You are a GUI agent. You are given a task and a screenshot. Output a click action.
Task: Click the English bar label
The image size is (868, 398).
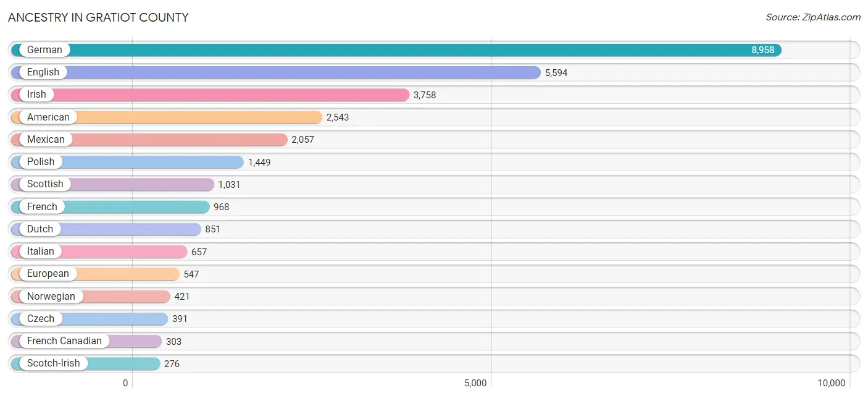[x=43, y=72]
